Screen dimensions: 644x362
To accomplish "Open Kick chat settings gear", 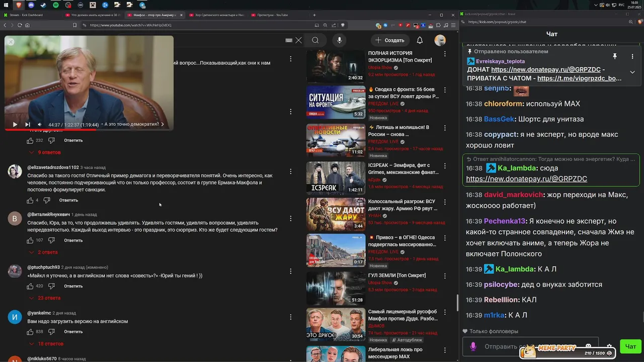I will [x=609, y=346].
